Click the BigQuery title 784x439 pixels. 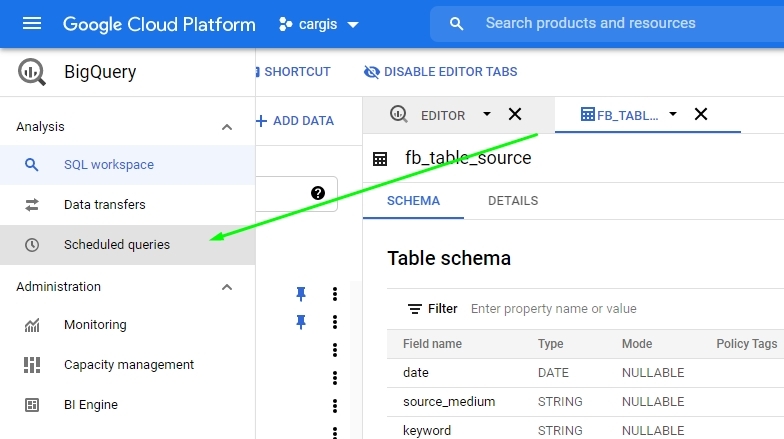tap(100, 72)
